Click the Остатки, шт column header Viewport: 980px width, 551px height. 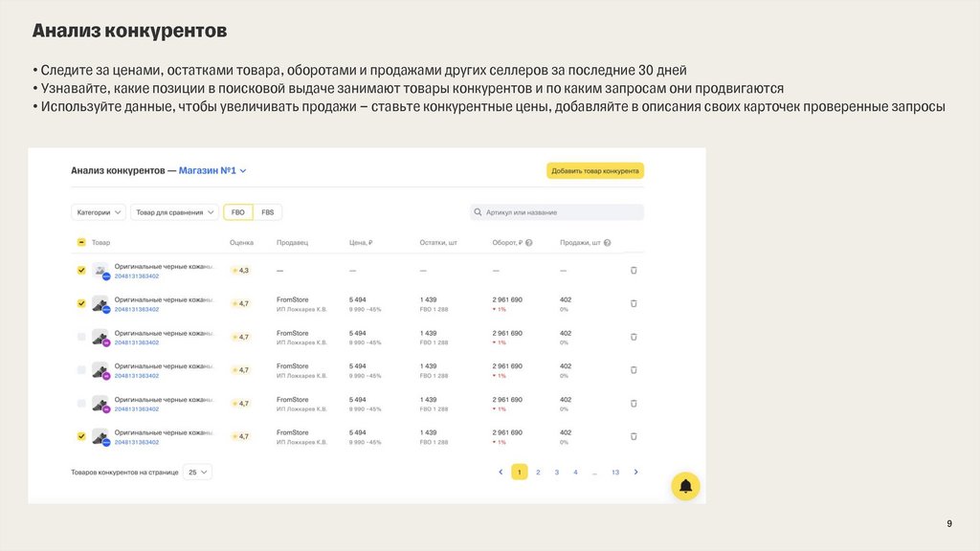point(438,242)
